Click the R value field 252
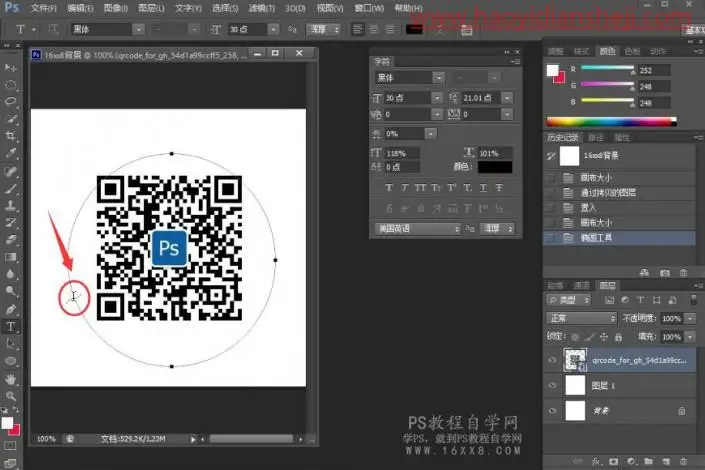The width and height of the screenshot is (705, 470). coord(655,71)
